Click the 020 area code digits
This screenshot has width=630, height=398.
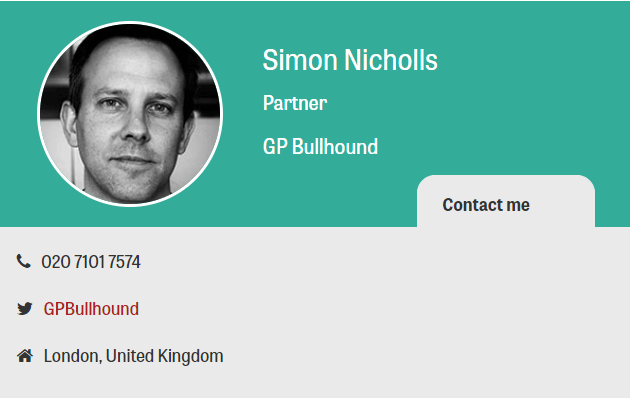[x=56, y=262]
